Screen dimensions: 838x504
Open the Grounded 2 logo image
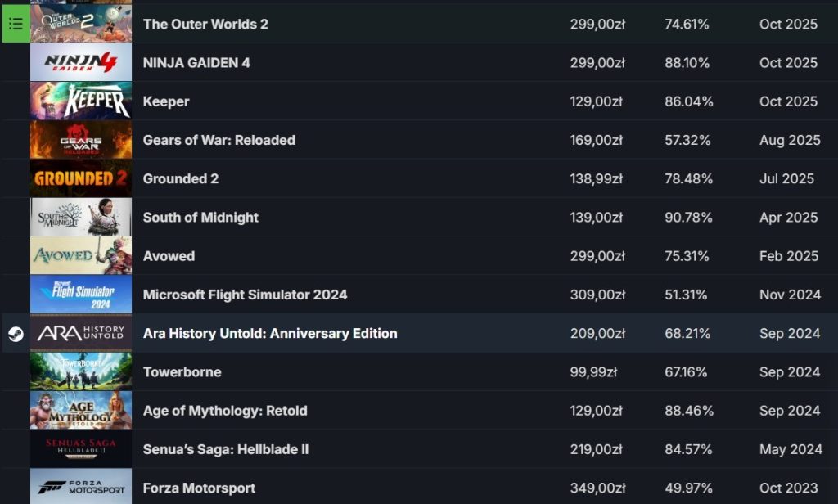[x=81, y=178]
